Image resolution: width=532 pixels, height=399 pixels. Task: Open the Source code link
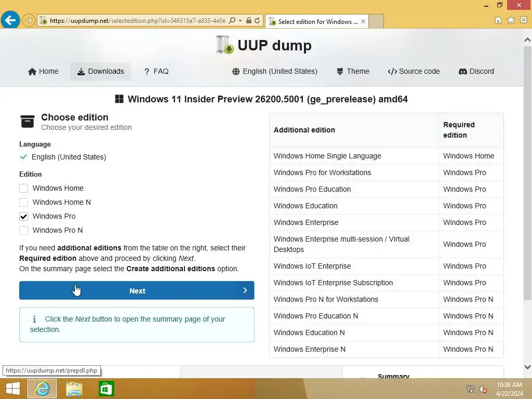click(x=414, y=71)
